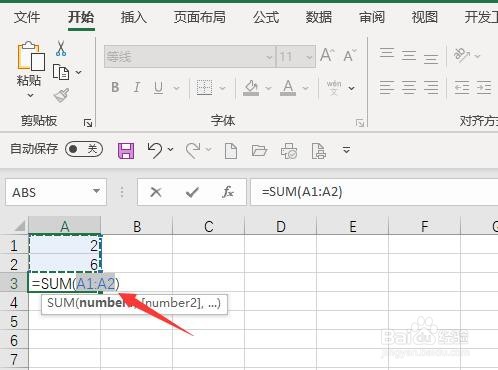Click in the formula bar input

pyautogui.click(x=374, y=192)
